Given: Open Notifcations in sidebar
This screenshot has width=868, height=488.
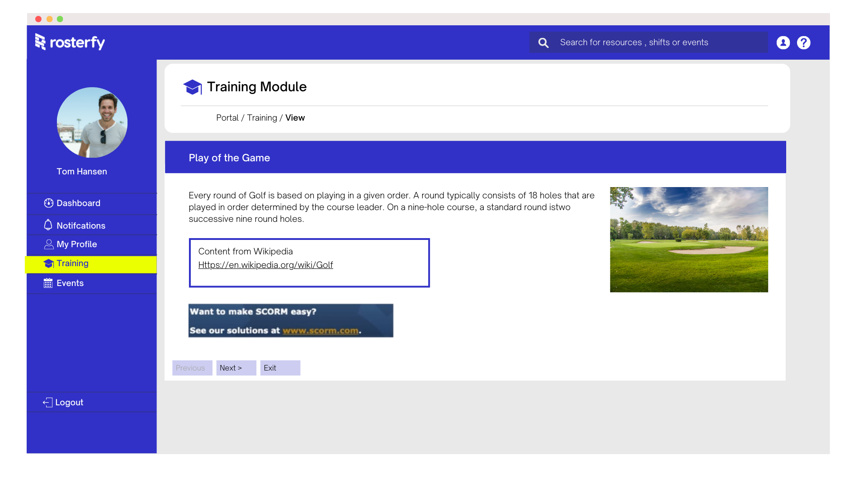Looking at the screenshot, I should coord(92,225).
